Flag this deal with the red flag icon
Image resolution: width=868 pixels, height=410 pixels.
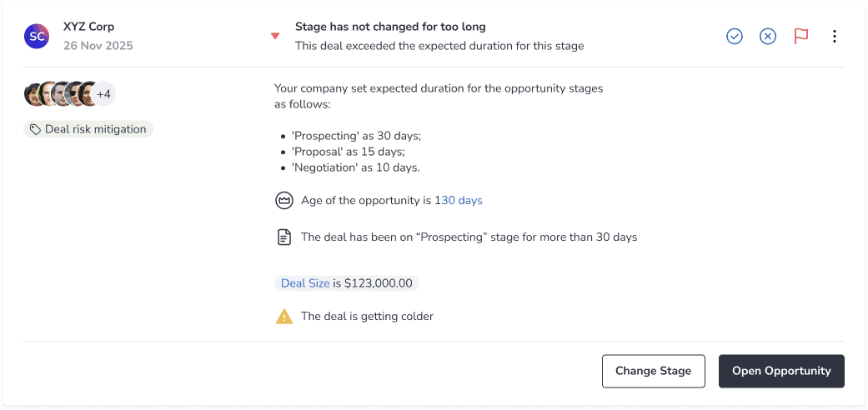coord(800,37)
